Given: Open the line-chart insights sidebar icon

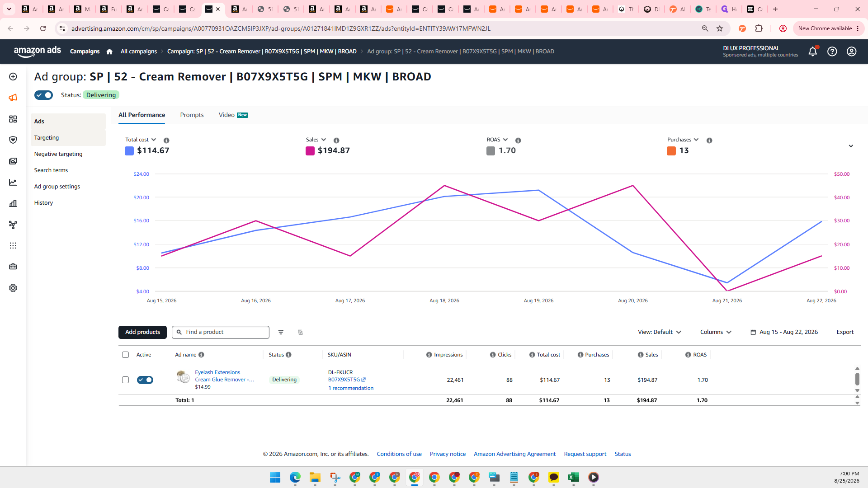Looking at the screenshot, I should click(13, 183).
